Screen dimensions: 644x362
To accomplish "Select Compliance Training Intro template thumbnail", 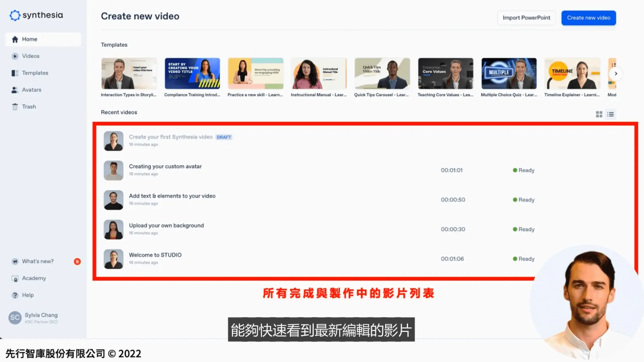I will 192,73.
